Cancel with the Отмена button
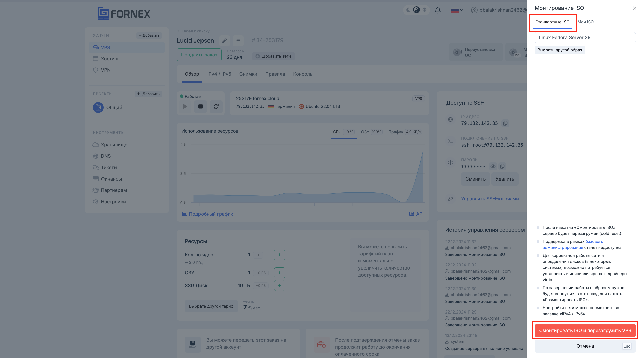Viewport: 644px width, 358px height. click(585, 346)
